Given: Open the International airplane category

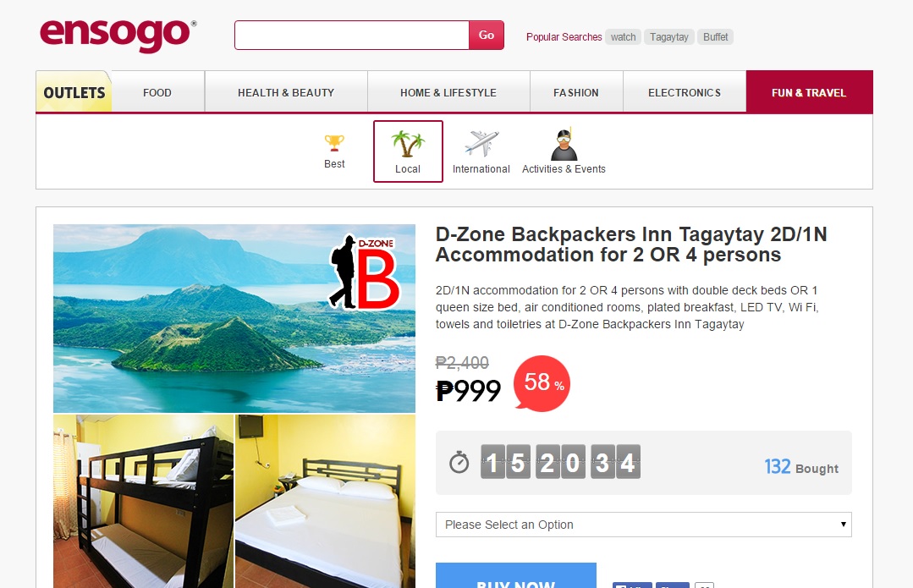Looking at the screenshot, I should 481,144.
